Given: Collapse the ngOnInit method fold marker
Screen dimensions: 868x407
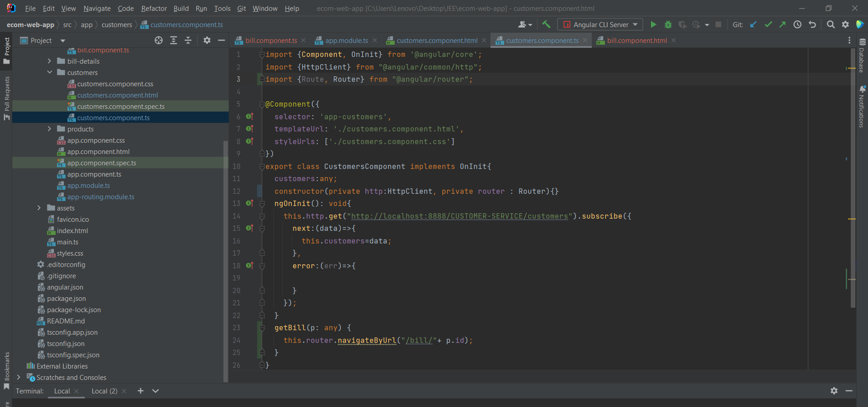Looking at the screenshot, I should (262, 204).
